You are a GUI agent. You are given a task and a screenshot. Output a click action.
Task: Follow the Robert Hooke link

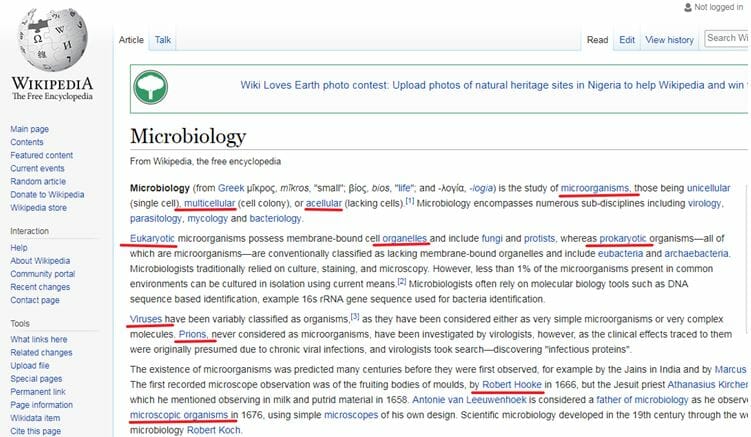tap(512, 385)
